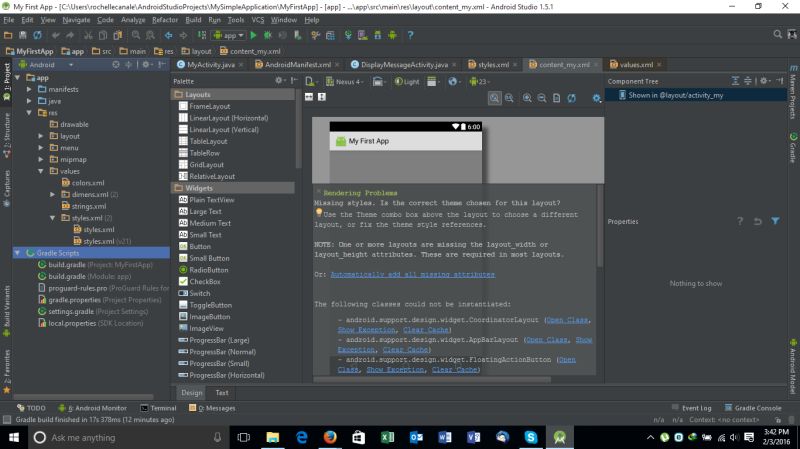Open the Android project view dropdown
This screenshot has height=449, width=800.
(46, 65)
